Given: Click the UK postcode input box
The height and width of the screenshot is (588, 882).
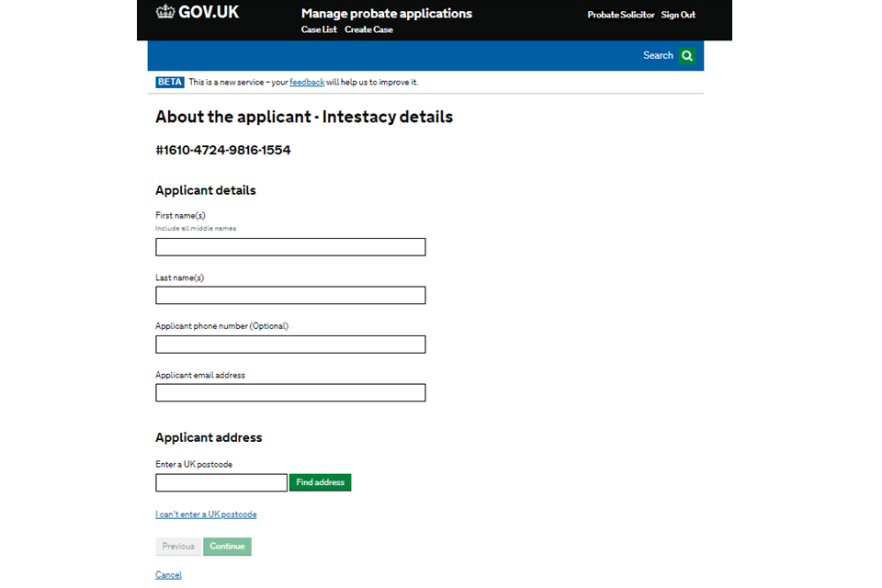Looking at the screenshot, I should tap(221, 483).
